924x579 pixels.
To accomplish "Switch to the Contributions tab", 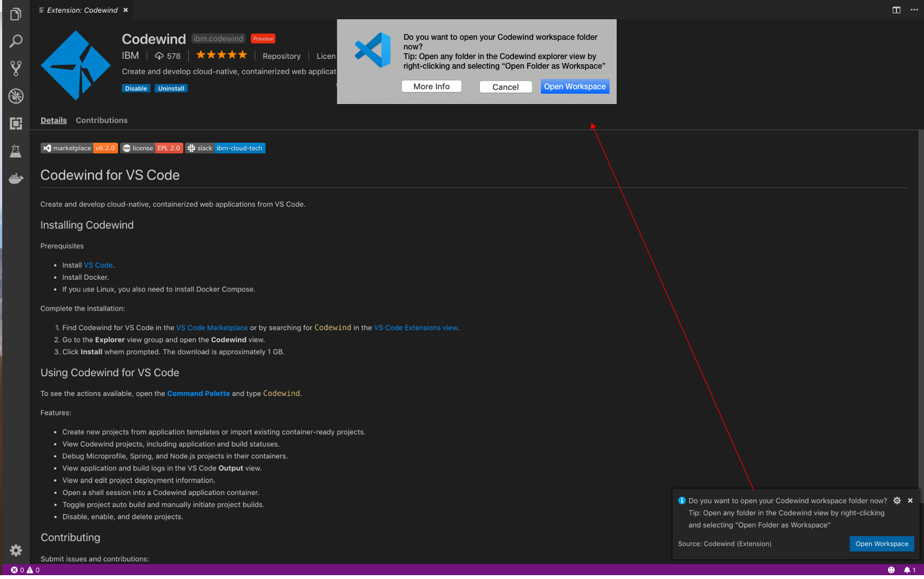I will coord(101,120).
